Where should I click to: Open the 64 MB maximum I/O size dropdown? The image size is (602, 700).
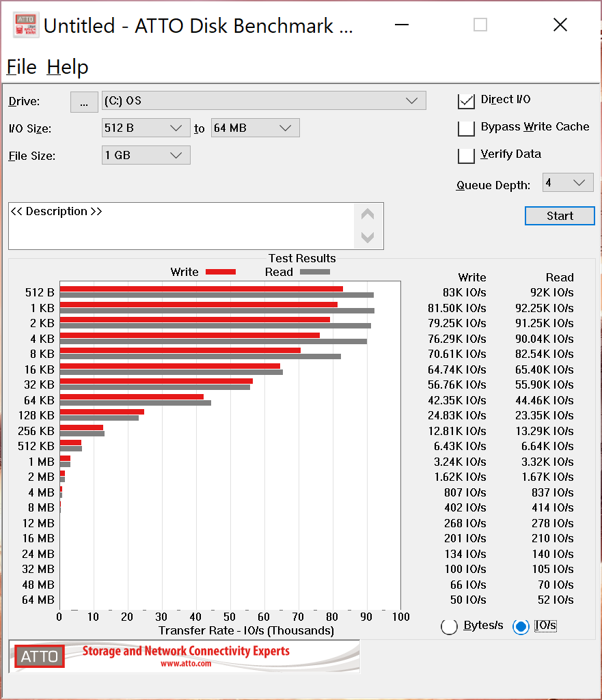click(255, 128)
